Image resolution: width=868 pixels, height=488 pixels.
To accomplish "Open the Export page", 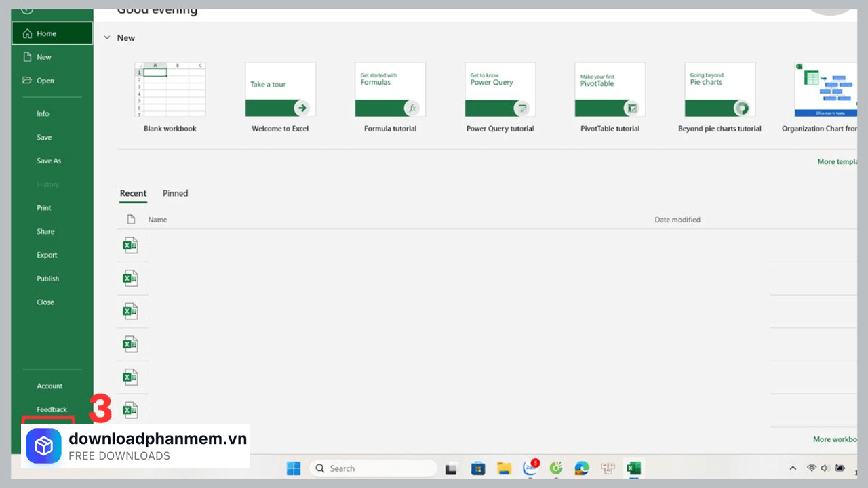I will click(x=47, y=255).
